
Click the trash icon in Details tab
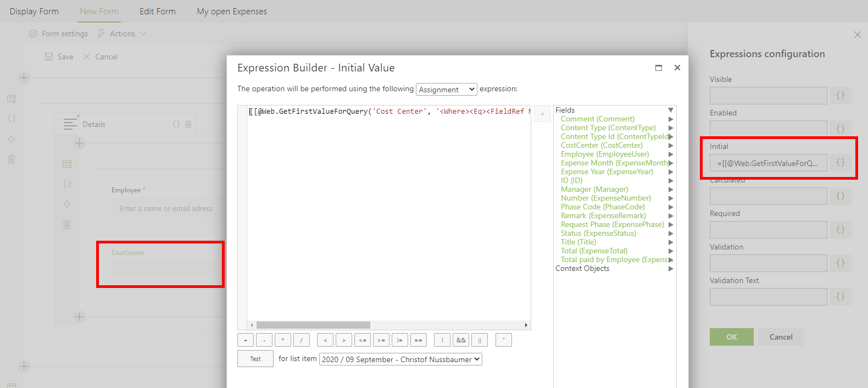pos(188,124)
